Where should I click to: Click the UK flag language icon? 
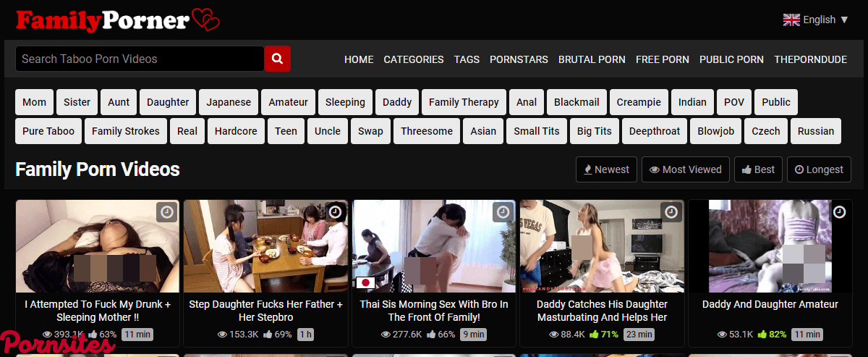click(791, 20)
